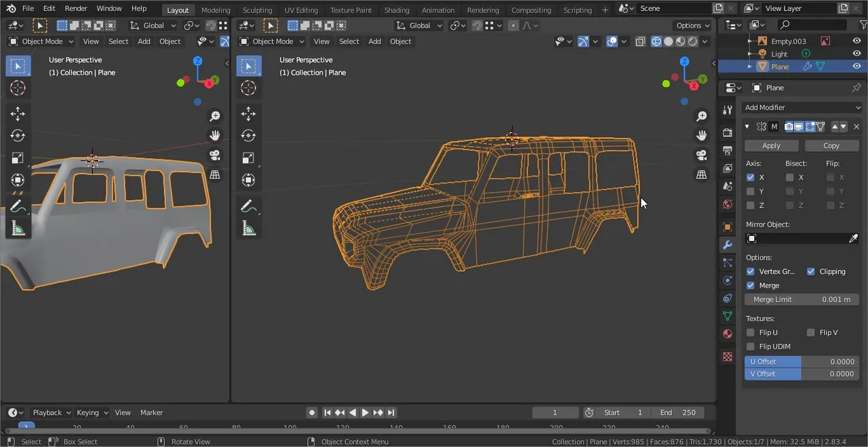868x447 pixels.
Task: Activate Select Box tool in left viewport
Action: [18, 66]
